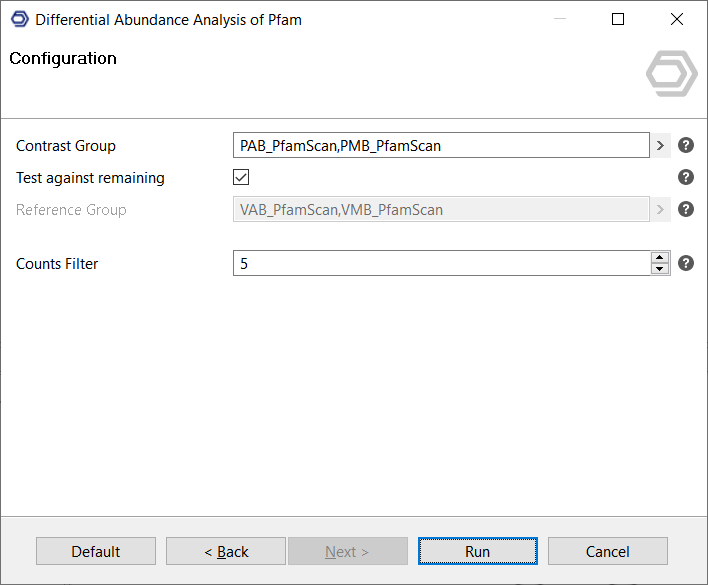Expand the Reference Group selection arrow

(660, 210)
